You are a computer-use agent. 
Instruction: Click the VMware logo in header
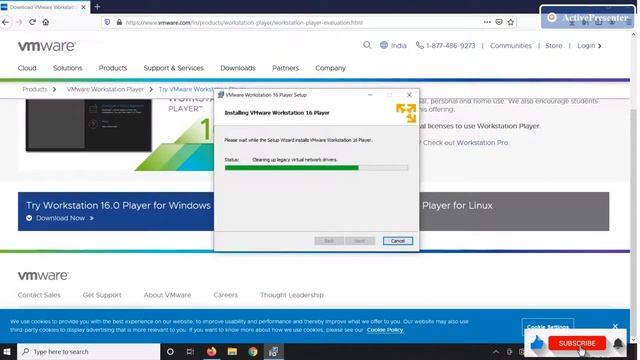47,46
